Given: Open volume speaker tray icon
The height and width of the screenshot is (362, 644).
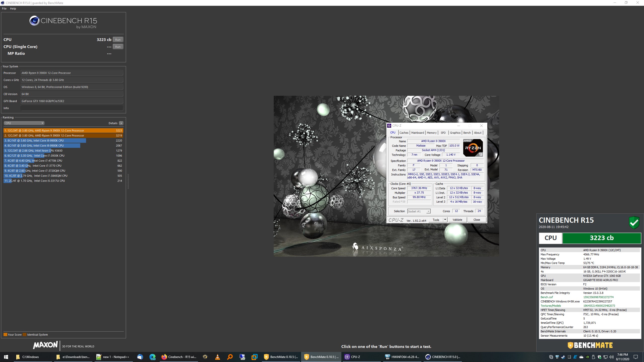Looking at the screenshot, I should tap(612, 357).
